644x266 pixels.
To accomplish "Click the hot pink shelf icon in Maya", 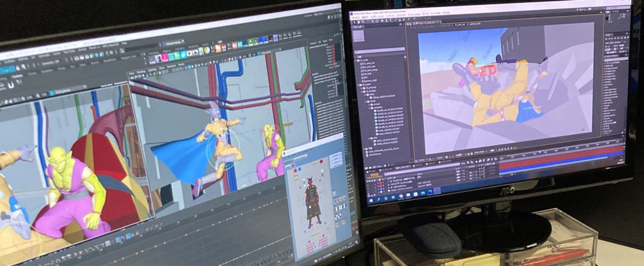I will click(x=165, y=57).
